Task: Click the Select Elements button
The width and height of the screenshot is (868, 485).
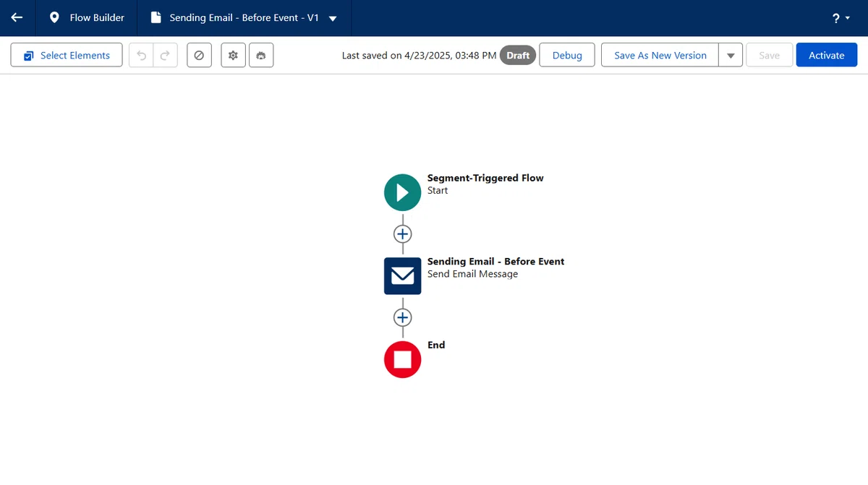Action: (x=67, y=55)
